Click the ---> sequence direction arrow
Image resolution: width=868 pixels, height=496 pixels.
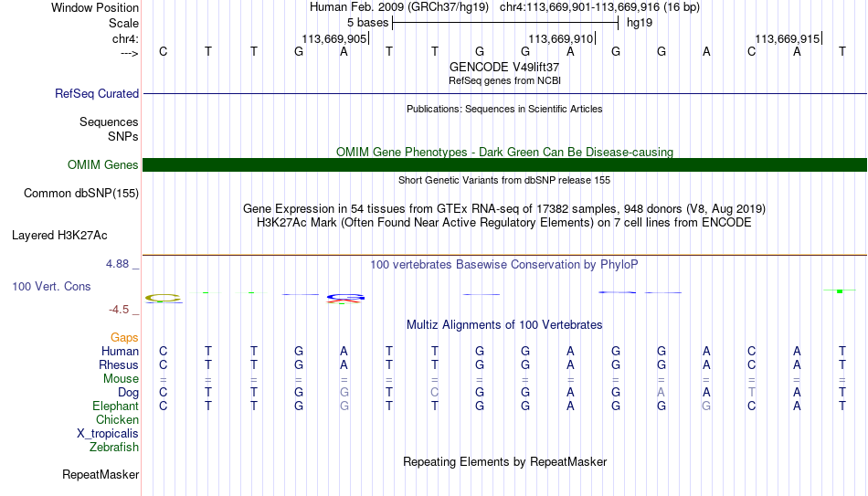[129, 53]
